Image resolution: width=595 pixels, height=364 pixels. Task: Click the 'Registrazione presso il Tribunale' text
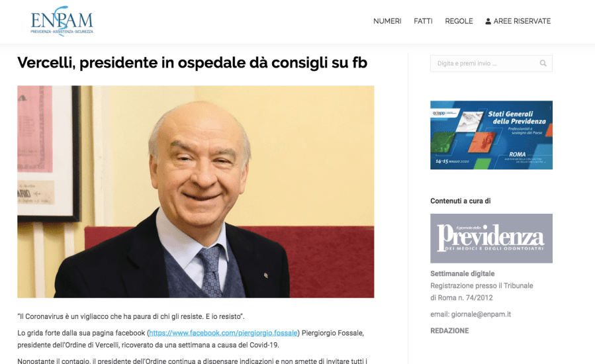pyautogui.click(x=482, y=285)
